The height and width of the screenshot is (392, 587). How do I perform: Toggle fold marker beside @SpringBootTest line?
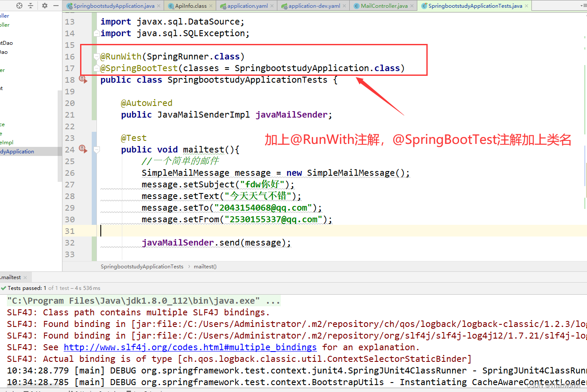97,68
